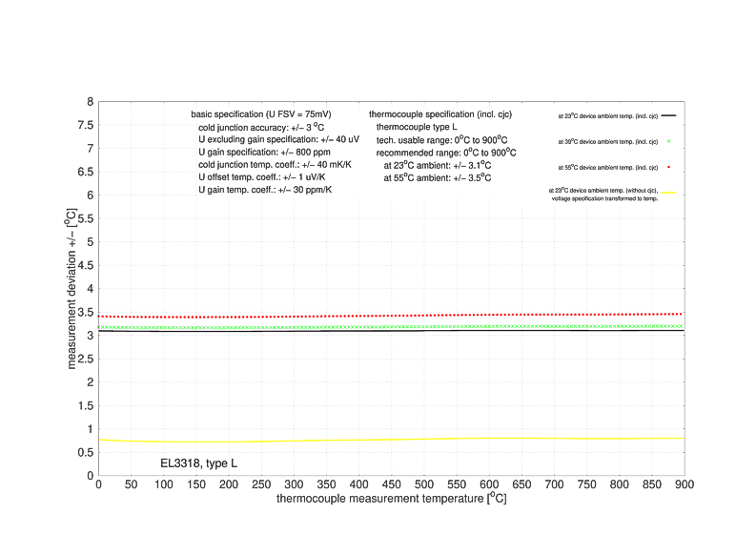Click the yellow curve in the plot
The height and width of the screenshot is (535, 756).
click(x=392, y=440)
